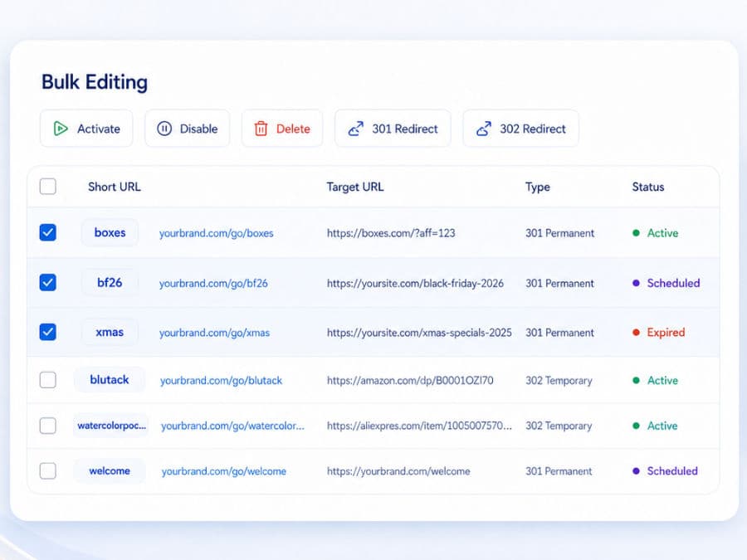The image size is (747, 560).
Task: Click target URL https://yoursite.com/black-friday-2026
Action: click(415, 284)
